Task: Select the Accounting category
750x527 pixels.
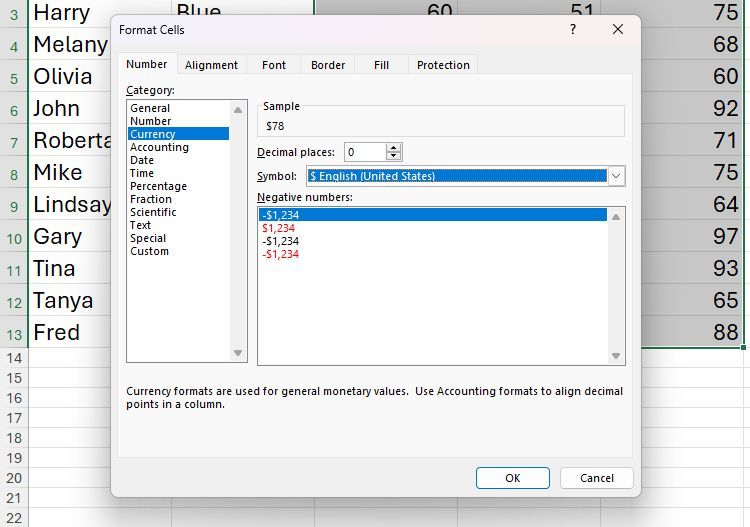Action: (x=159, y=147)
